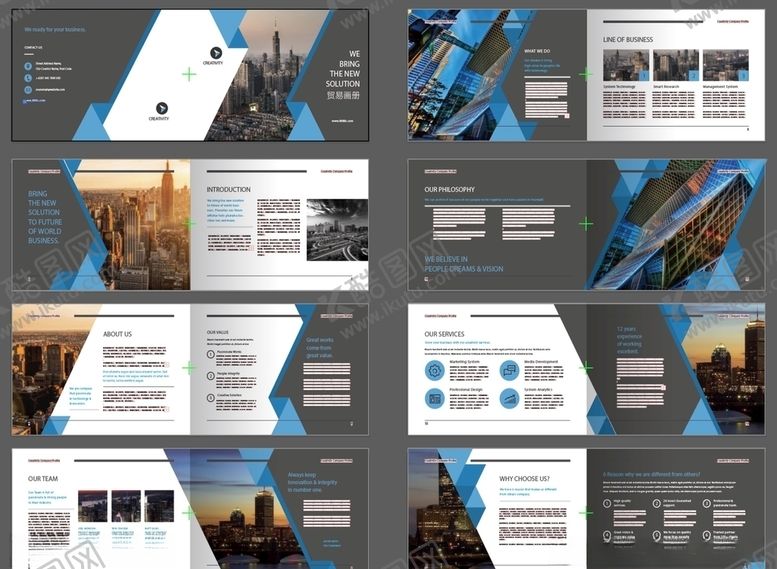Image resolution: width=777 pixels, height=569 pixels.
Task: Select the third team member photo in Our Team
Action: pyautogui.click(x=159, y=506)
